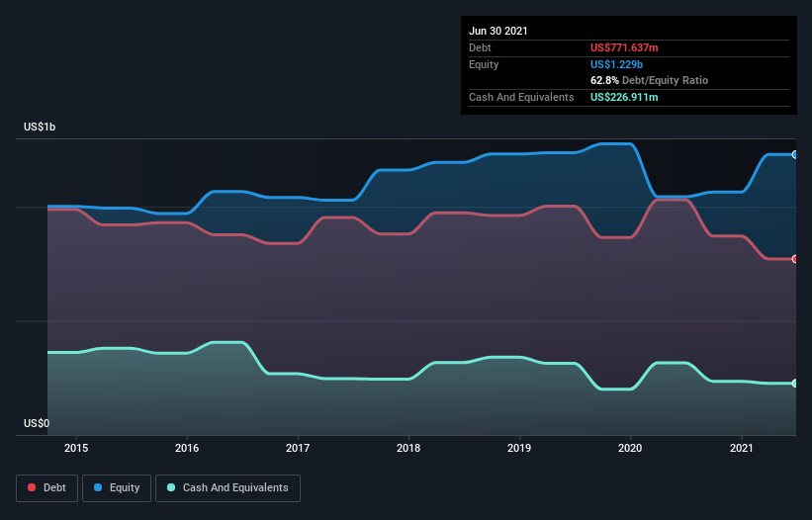
Task: Toggle the Debt legend button
Action: tap(46, 488)
